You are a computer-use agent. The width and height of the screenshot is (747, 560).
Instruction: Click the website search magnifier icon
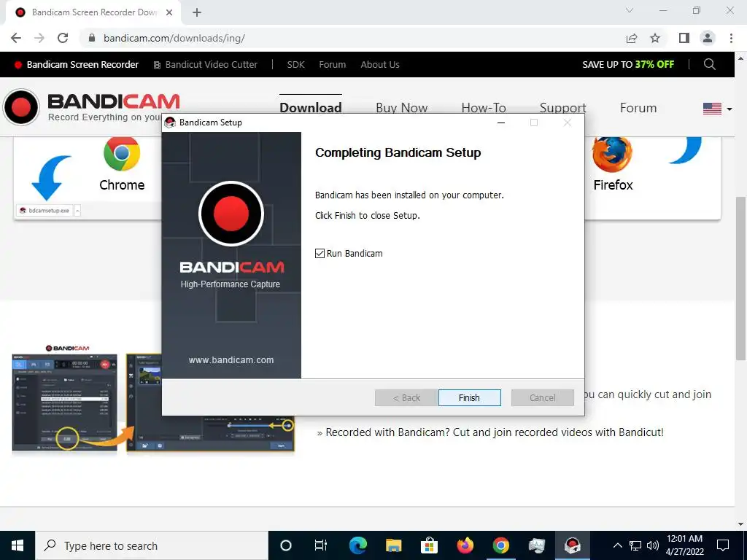[x=709, y=64]
